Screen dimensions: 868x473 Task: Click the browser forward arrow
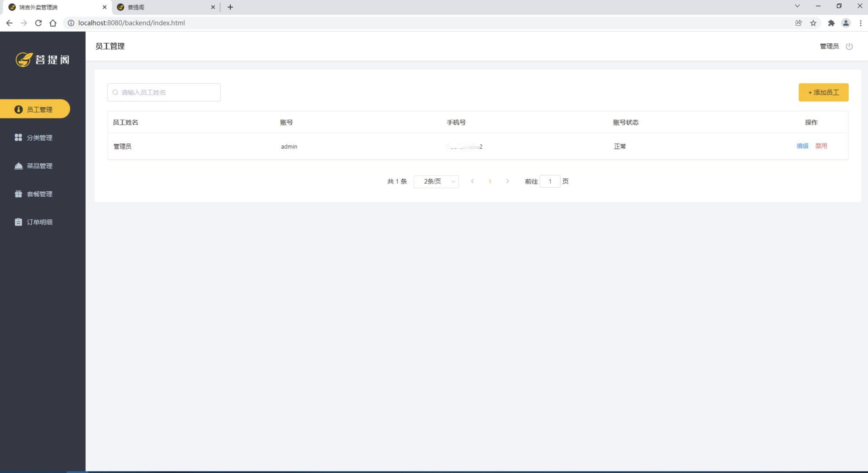24,23
